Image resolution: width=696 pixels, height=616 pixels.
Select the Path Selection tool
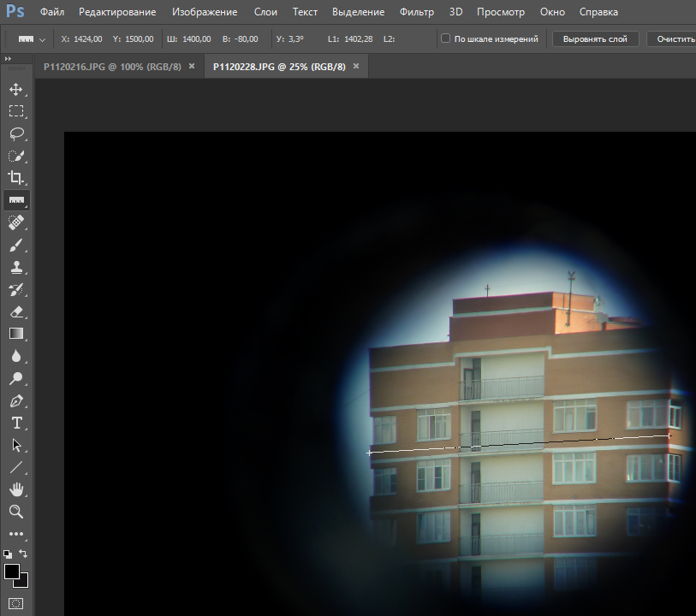[16, 445]
